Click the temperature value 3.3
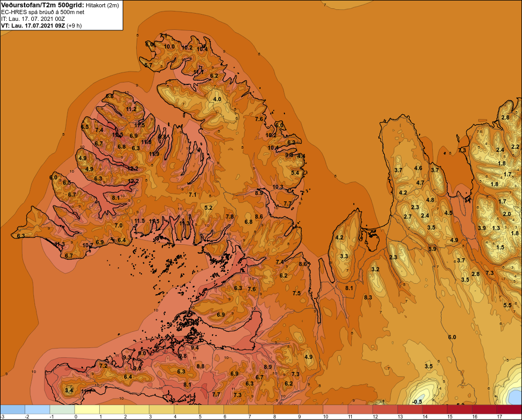 click(344, 256)
